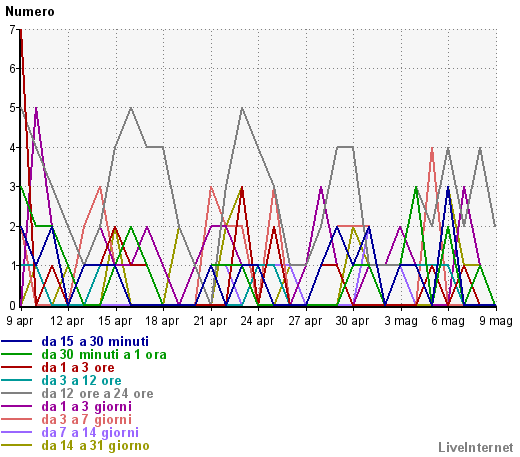The height and width of the screenshot is (457, 520).
Task: Click the purple line swatch for 1-3 giorni
Action: tap(17, 406)
